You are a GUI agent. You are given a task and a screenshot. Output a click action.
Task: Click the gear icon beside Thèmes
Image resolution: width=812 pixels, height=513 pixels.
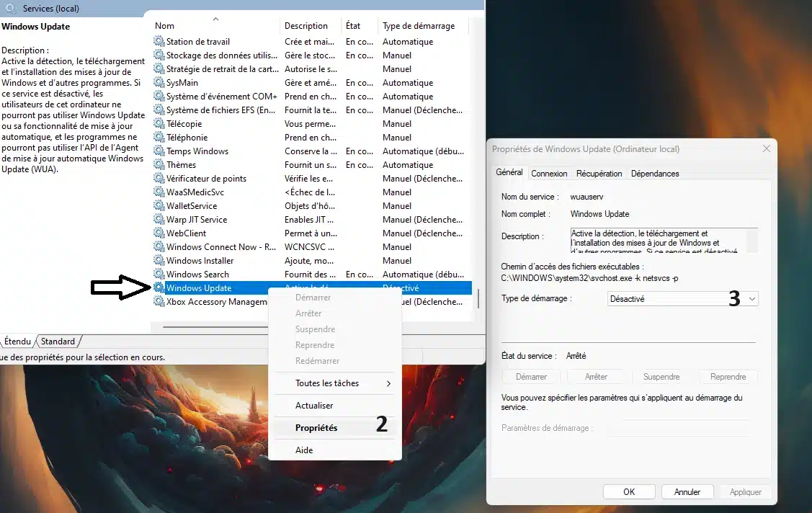159,164
